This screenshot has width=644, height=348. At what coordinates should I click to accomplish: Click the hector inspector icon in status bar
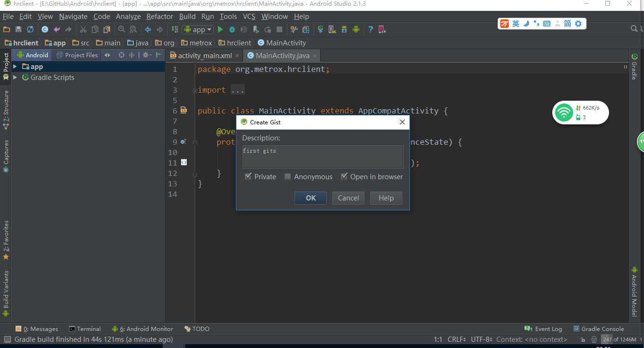coord(594,339)
